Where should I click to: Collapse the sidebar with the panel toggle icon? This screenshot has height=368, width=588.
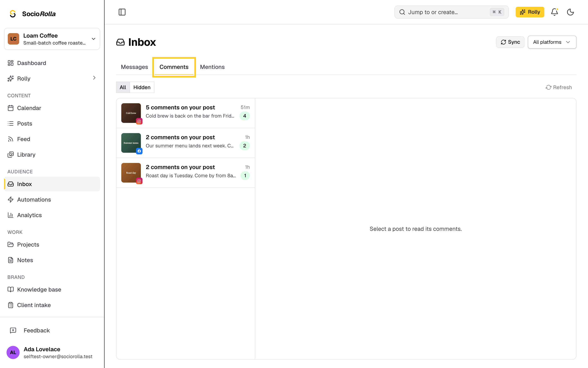point(122,12)
